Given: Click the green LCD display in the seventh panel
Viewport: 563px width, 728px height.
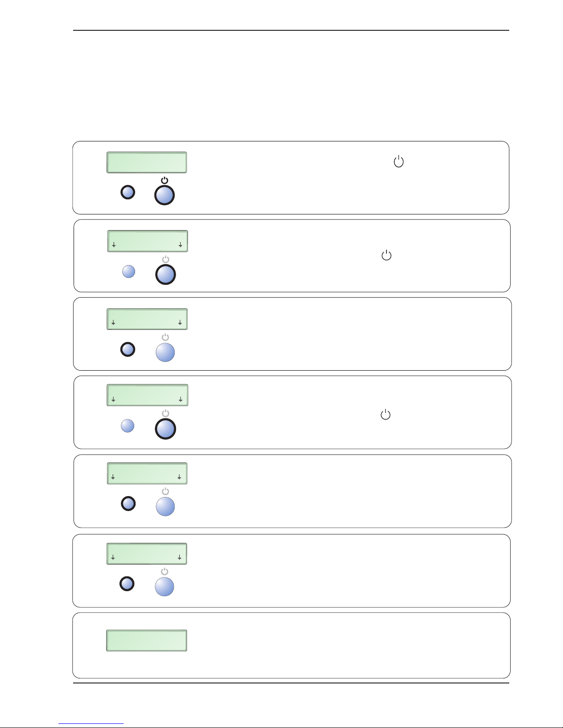Looking at the screenshot, I should 147,640.
